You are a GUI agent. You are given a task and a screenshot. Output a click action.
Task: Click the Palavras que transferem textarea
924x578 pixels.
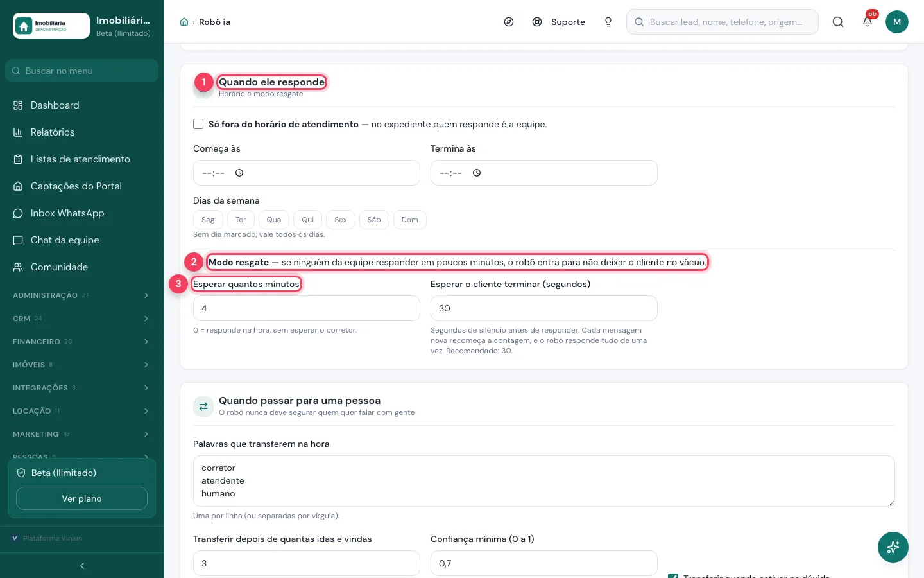pos(544,481)
